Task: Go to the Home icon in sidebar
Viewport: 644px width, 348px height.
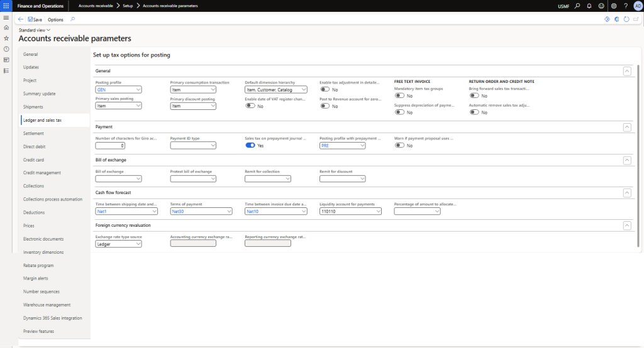Action: click(6, 28)
